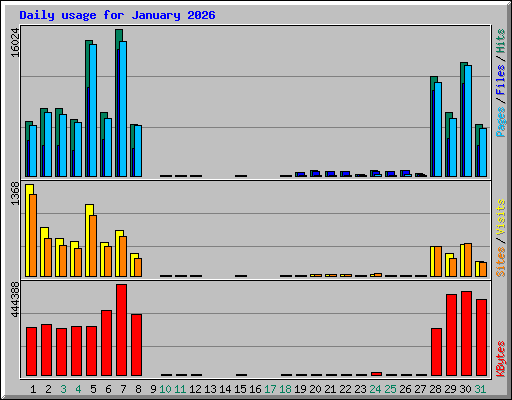Click day label 12 on the x-axis
The height and width of the screenshot is (400, 512).
click(x=195, y=389)
